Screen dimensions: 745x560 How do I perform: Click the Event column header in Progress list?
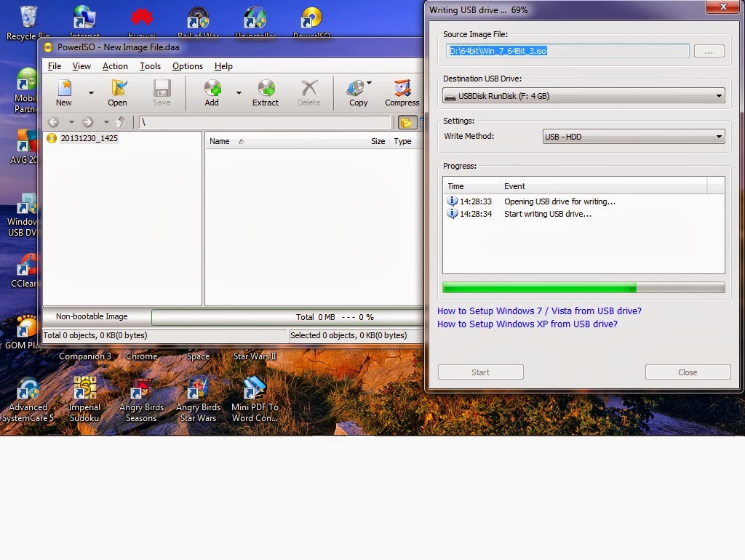(x=603, y=187)
